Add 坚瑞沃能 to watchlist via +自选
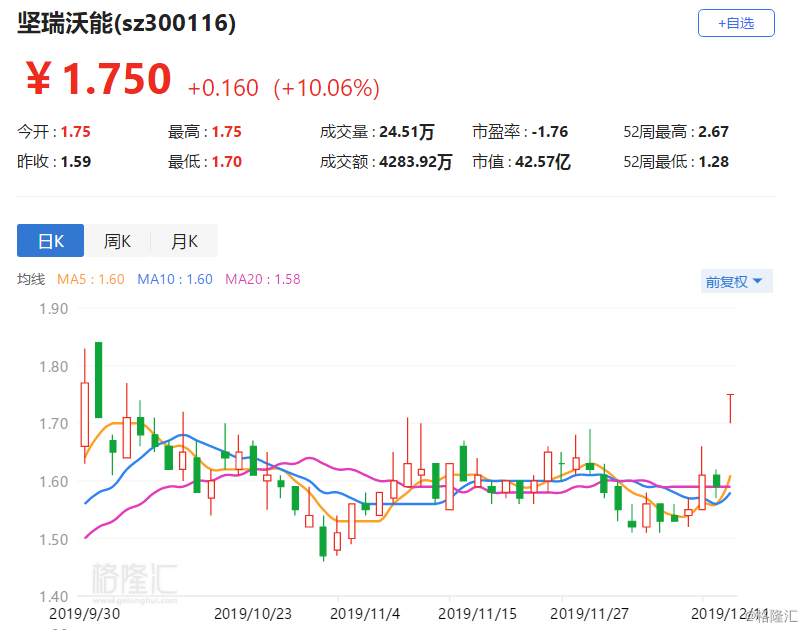805x630 pixels. [736, 23]
